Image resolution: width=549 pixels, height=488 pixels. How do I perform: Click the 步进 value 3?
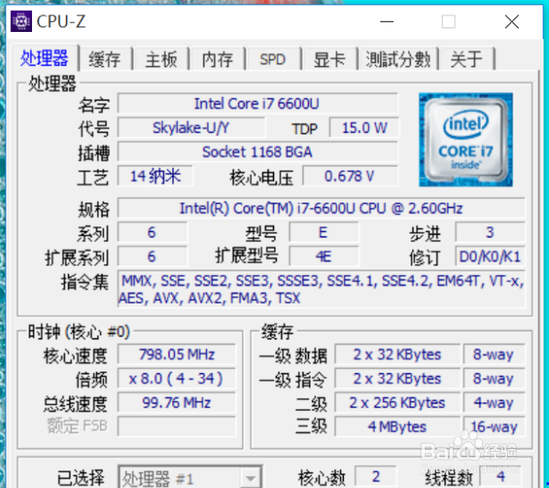(490, 232)
